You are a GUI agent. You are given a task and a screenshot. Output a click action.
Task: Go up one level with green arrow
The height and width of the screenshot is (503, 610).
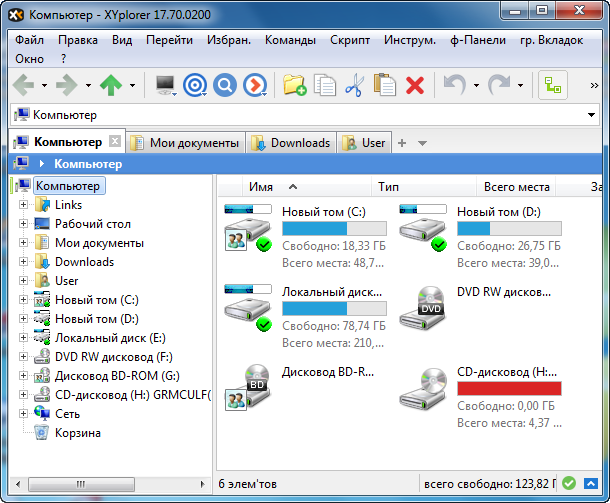click(111, 85)
